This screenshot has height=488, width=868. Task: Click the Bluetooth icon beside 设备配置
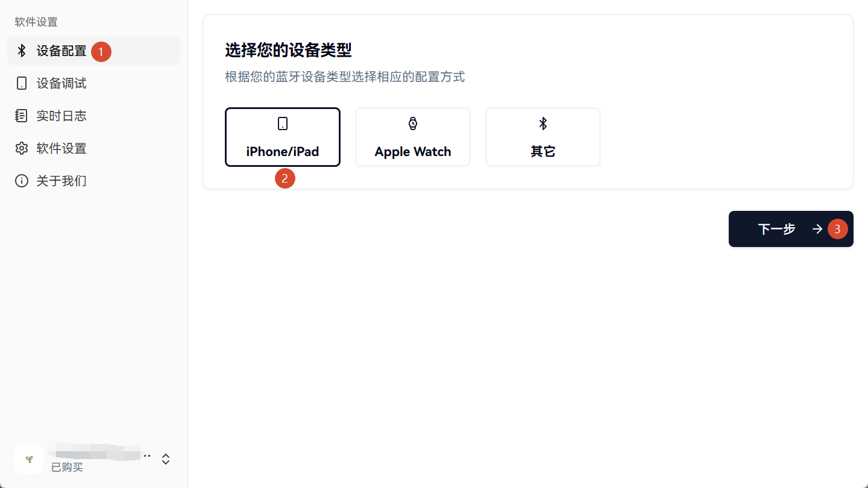(22, 51)
